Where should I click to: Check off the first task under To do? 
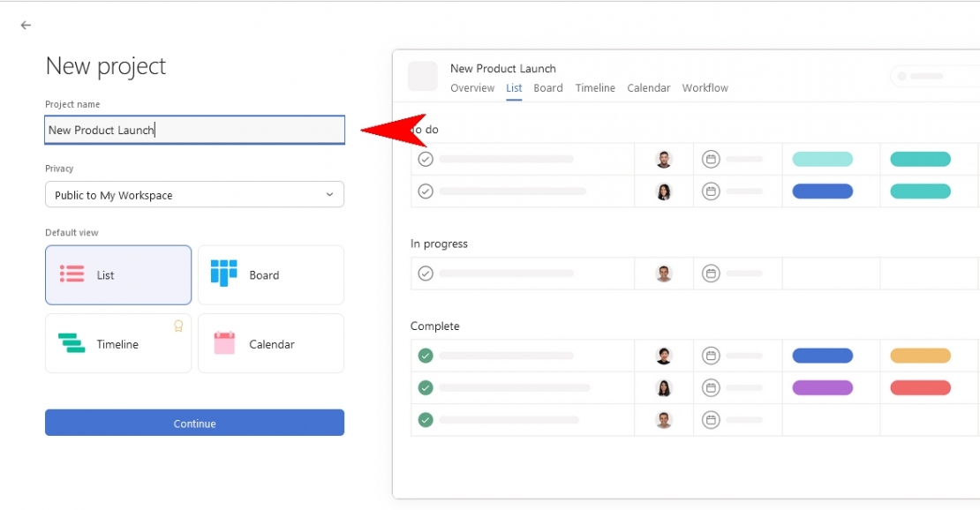pyautogui.click(x=426, y=159)
